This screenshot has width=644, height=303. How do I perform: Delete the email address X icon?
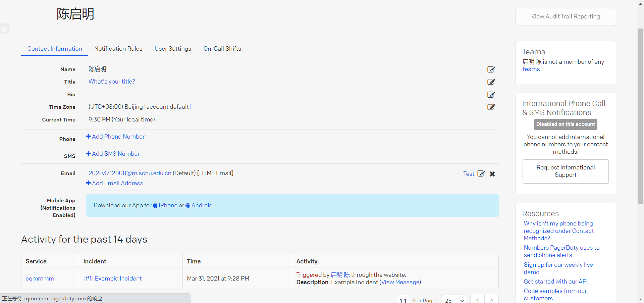point(492,174)
